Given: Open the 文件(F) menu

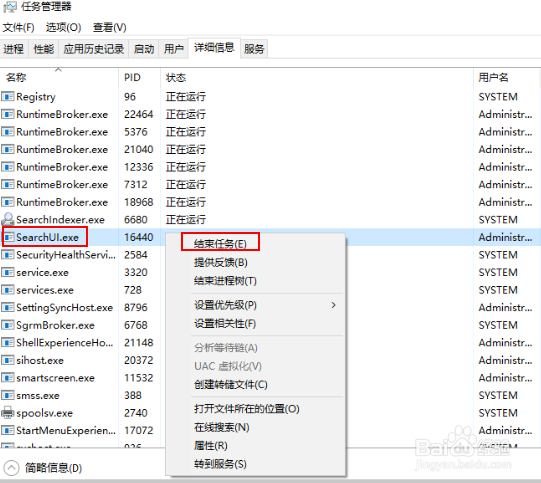Looking at the screenshot, I should [19, 27].
